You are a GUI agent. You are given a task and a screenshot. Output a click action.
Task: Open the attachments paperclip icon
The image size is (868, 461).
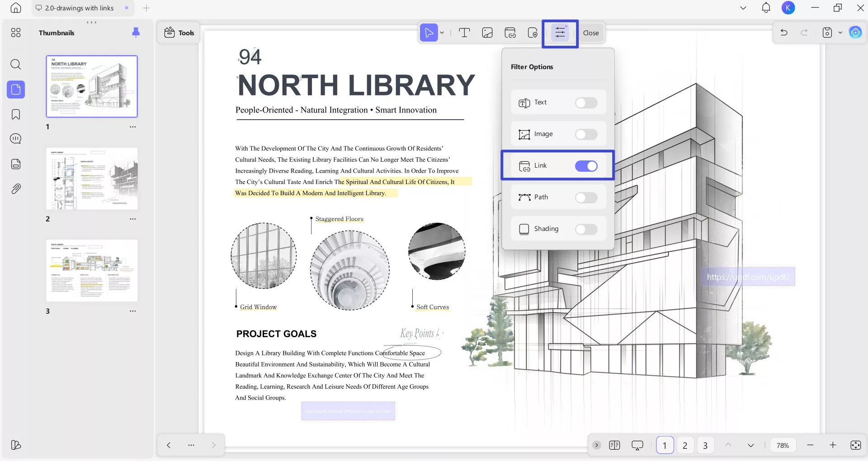pyautogui.click(x=16, y=189)
